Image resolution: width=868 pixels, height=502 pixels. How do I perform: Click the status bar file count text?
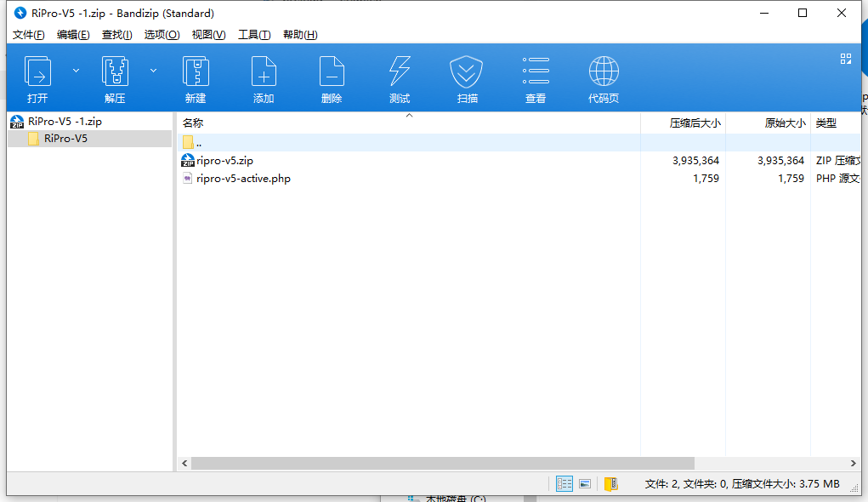(742, 484)
